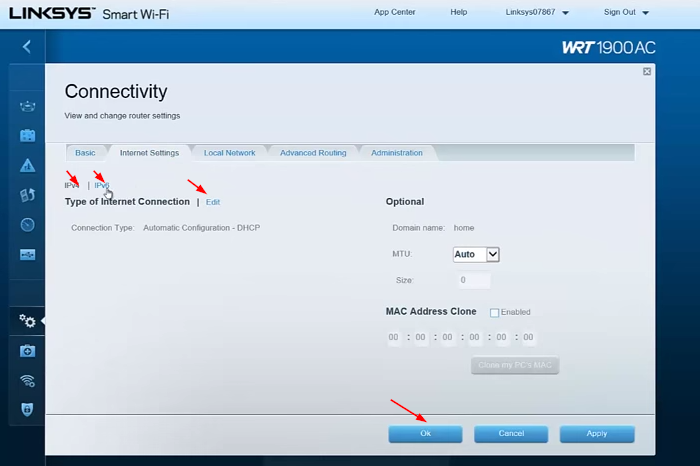
Task: Click the Apply button
Action: [x=597, y=434]
